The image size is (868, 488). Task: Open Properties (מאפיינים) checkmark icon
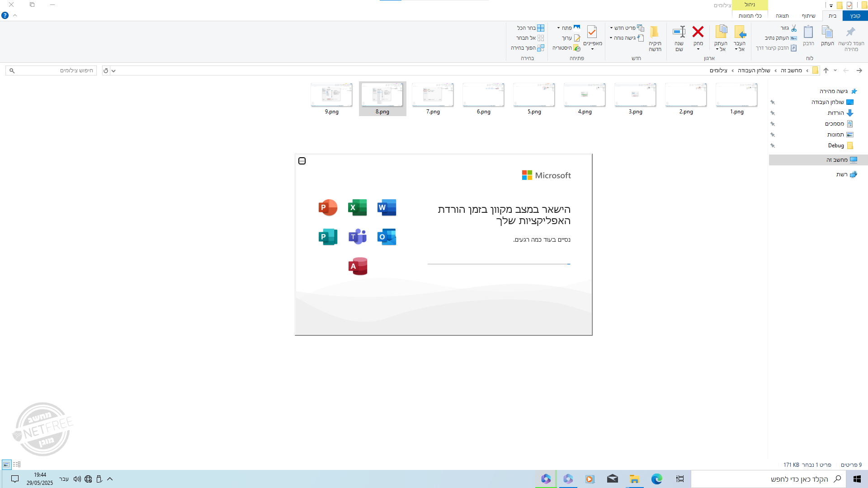pyautogui.click(x=592, y=32)
